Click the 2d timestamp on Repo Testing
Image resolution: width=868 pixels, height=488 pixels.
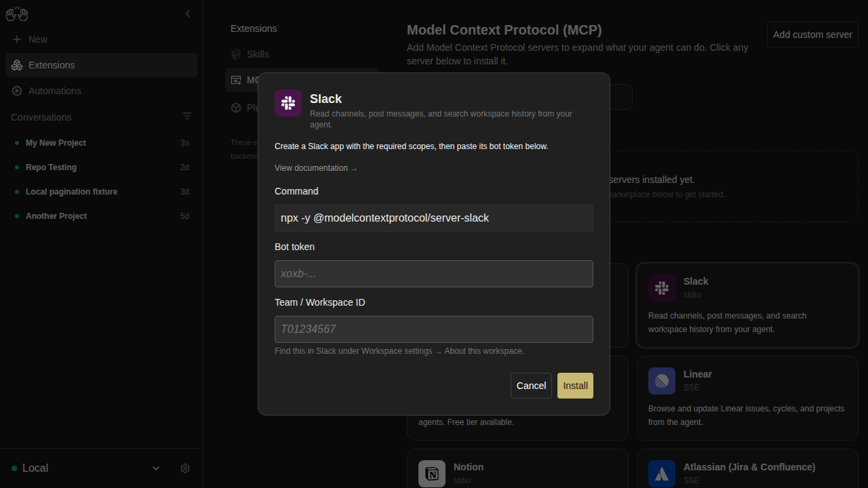pyautogui.click(x=184, y=167)
